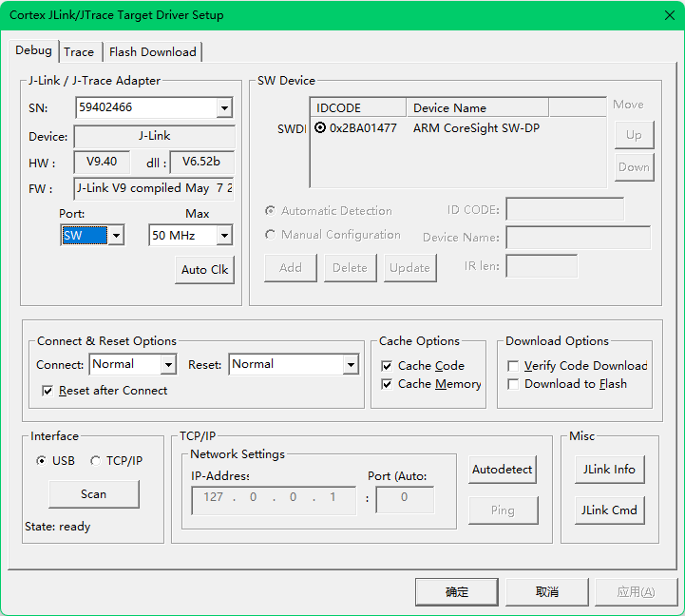
Task: Click the State: ready status text
Action: [x=58, y=527]
